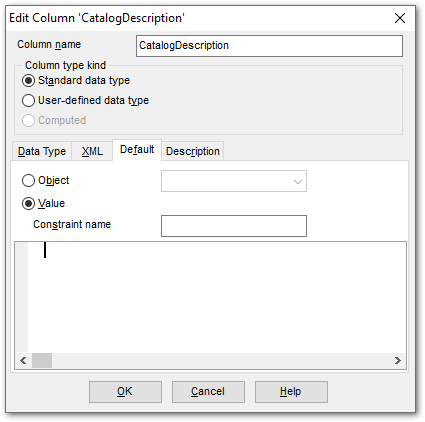Image resolution: width=425 pixels, height=422 pixels.
Task: Choose the Computed radio option
Action: point(54,120)
